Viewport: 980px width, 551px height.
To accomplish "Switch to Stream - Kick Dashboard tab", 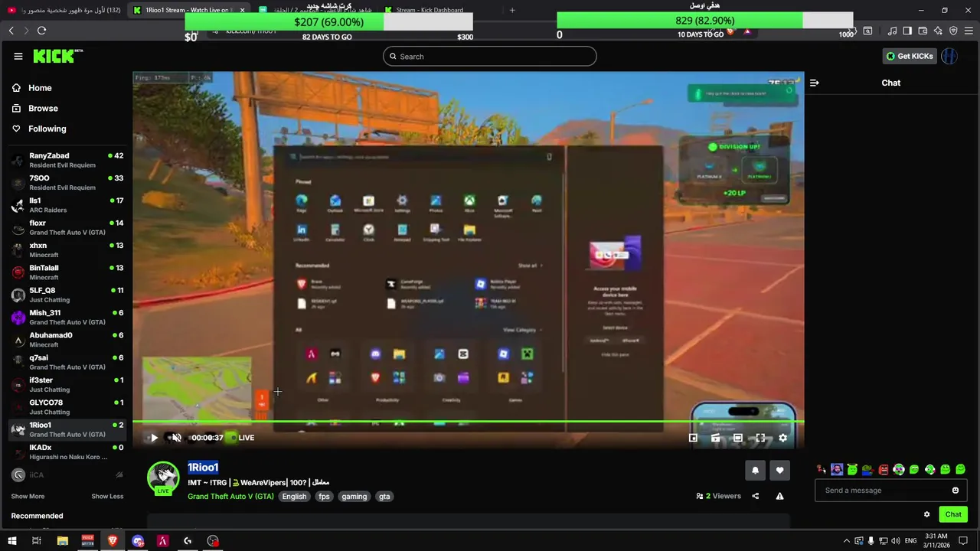I will click(x=429, y=10).
